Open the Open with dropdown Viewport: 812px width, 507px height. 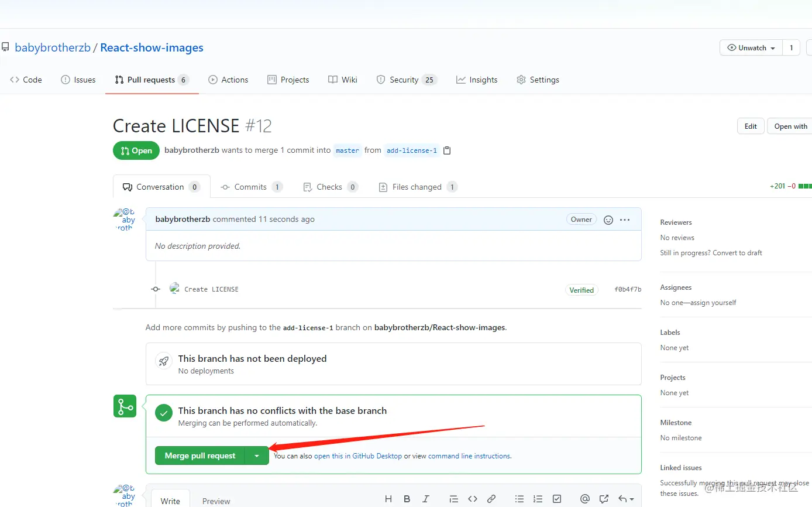coord(790,126)
